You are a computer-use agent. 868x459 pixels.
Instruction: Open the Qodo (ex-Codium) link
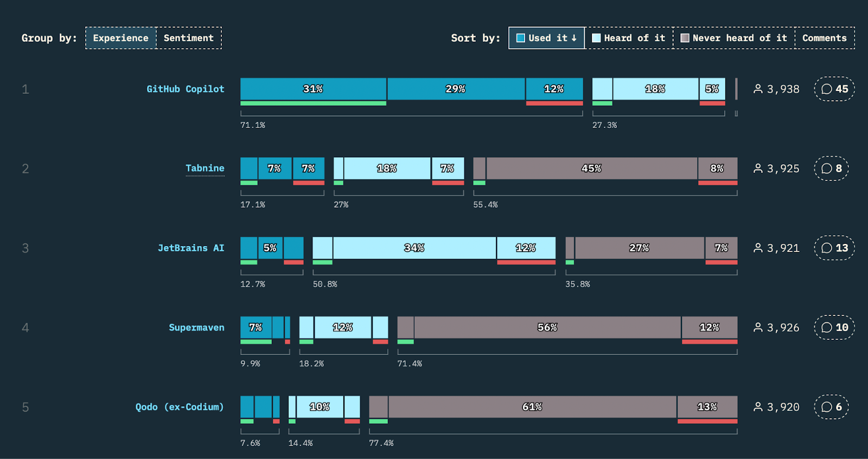180,407
